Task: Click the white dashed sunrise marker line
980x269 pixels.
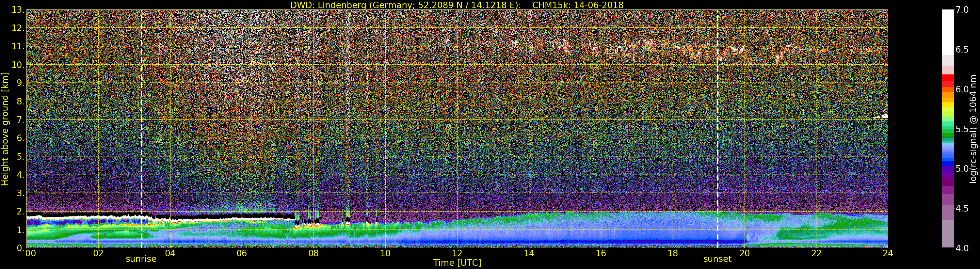Action: (141, 129)
